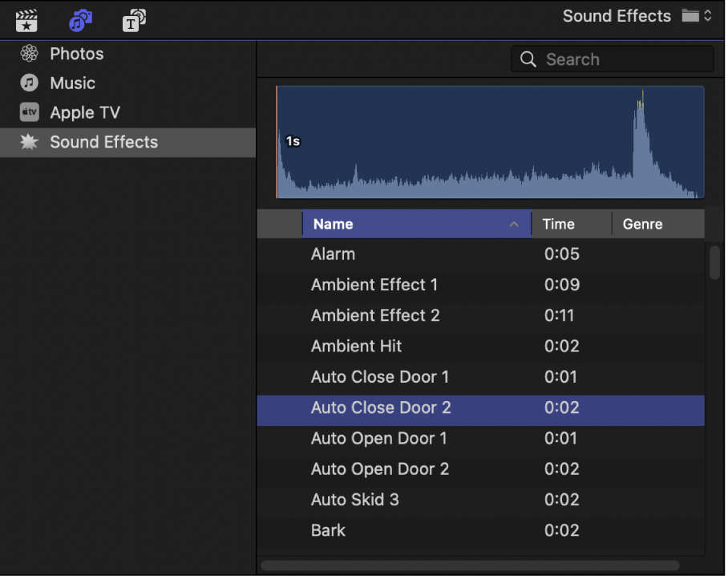Select the Photos and Audio browser icon
This screenshot has width=728, height=576.
[x=80, y=20]
